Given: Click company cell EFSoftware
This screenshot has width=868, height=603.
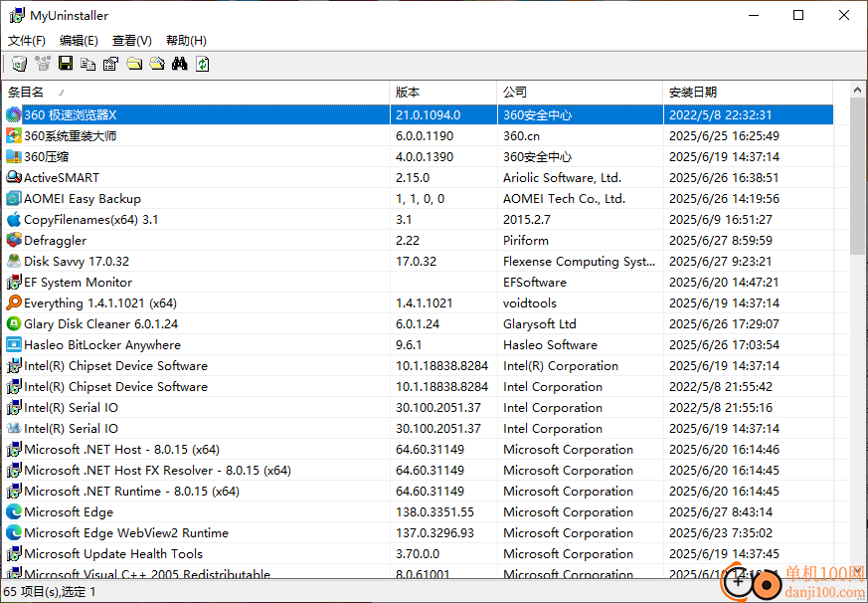Looking at the screenshot, I should pos(535,283).
